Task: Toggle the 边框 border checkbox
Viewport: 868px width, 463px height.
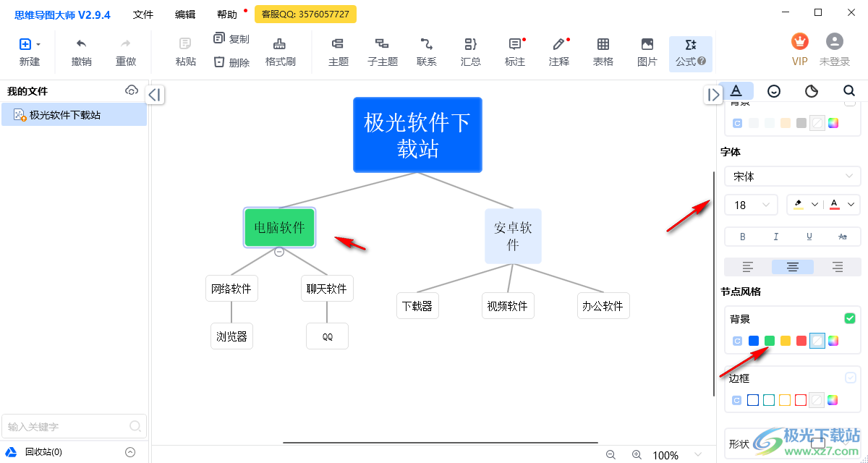Action: tap(850, 378)
